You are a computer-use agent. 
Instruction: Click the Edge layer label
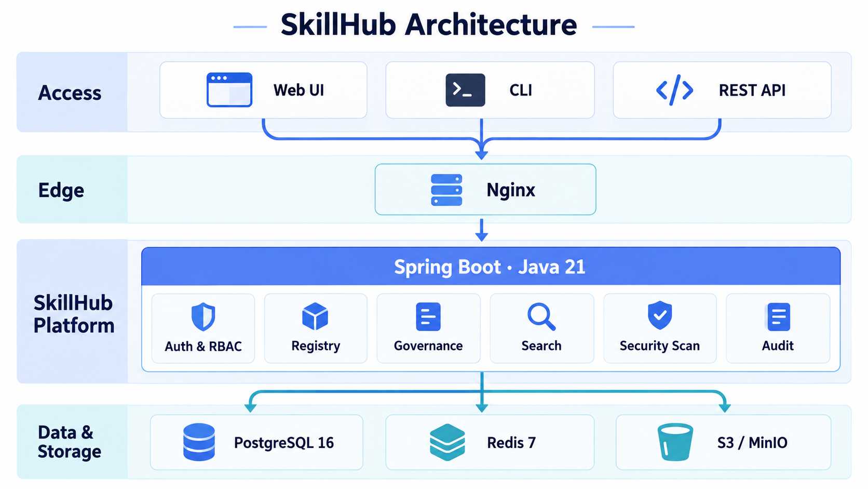coord(61,191)
